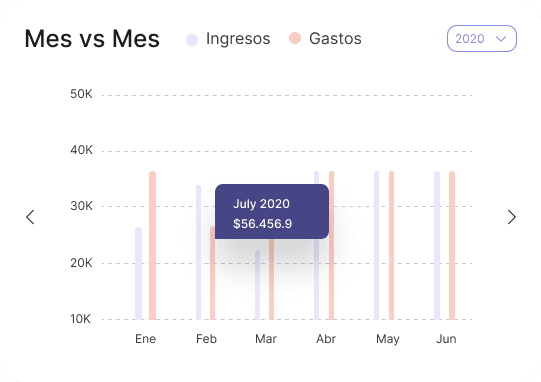Image resolution: width=541 pixels, height=382 pixels.
Task: Toggle the Ingresos legend series
Action: [228, 39]
